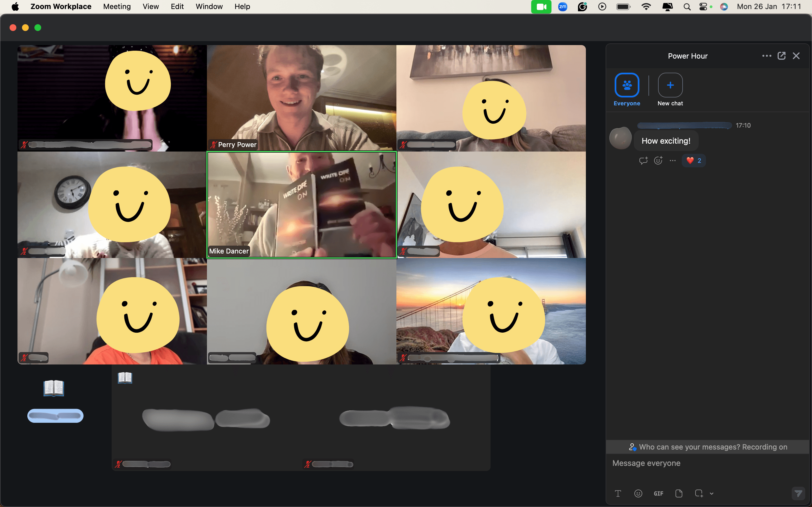Click the send message arrow button
The width and height of the screenshot is (812, 507).
click(x=798, y=493)
